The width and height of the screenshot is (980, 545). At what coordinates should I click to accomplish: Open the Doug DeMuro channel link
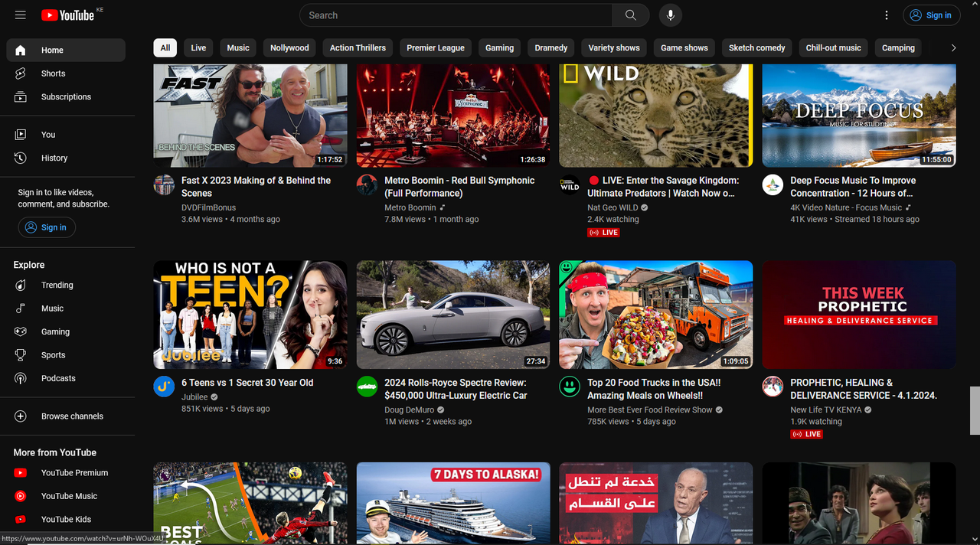(409, 410)
